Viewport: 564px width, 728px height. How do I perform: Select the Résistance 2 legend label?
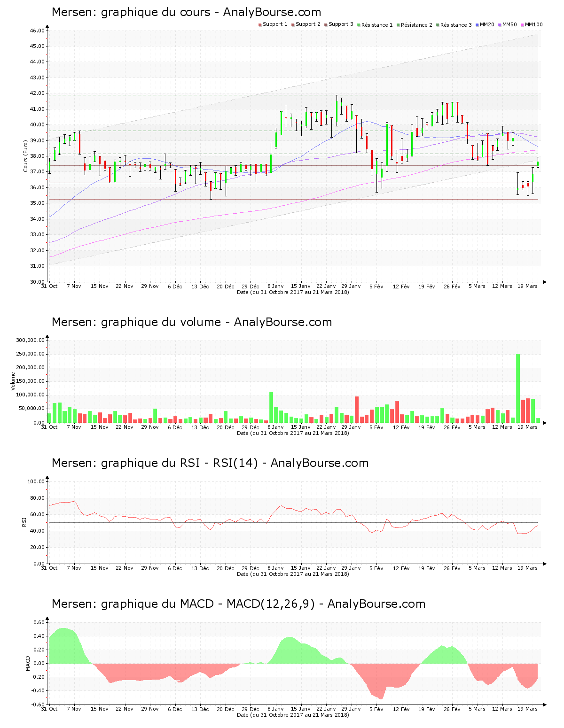tap(416, 25)
